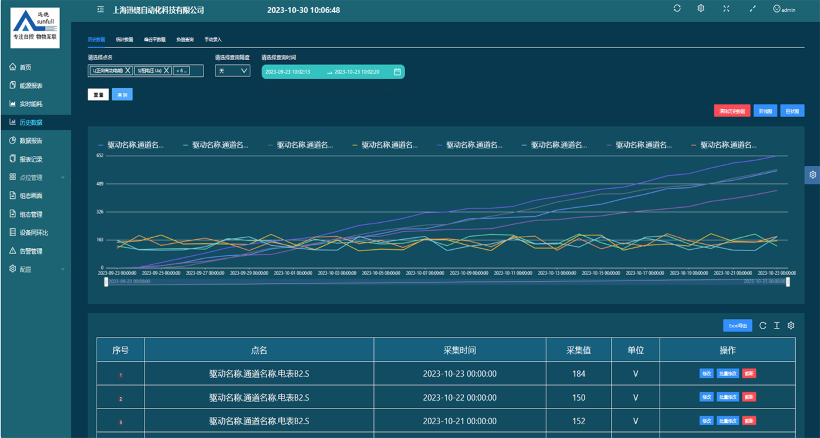Open the header settings gear icon
The height and width of the screenshot is (438, 820).
pyautogui.click(x=701, y=8)
